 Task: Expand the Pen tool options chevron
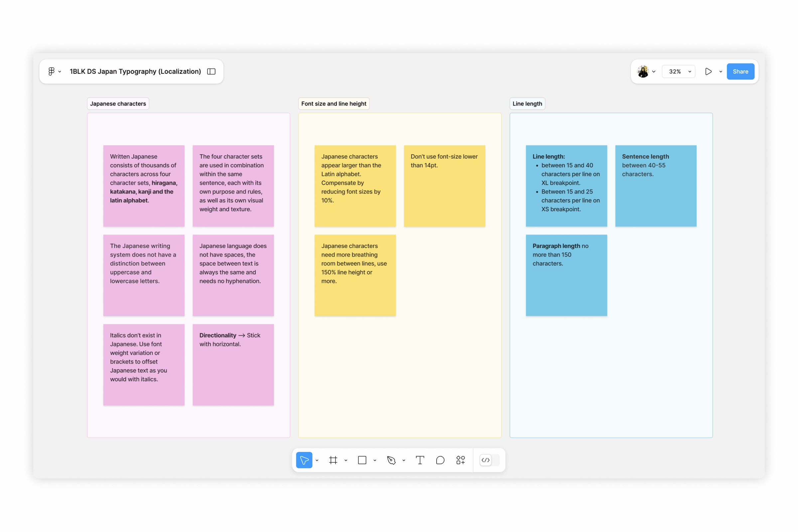pos(404,461)
